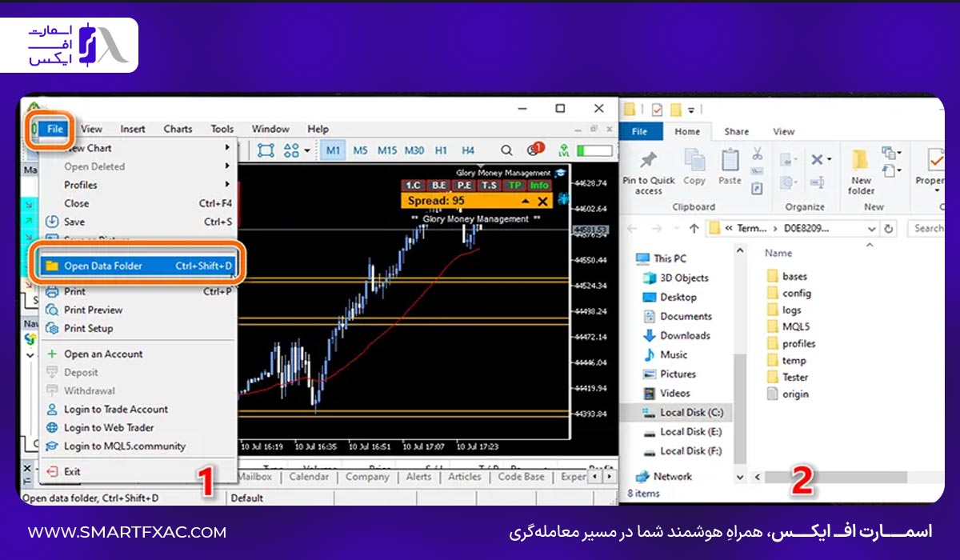Viewport: 960px width, 560px height.
Task: Click the Save icon in File menu
Action: [52, 222]
